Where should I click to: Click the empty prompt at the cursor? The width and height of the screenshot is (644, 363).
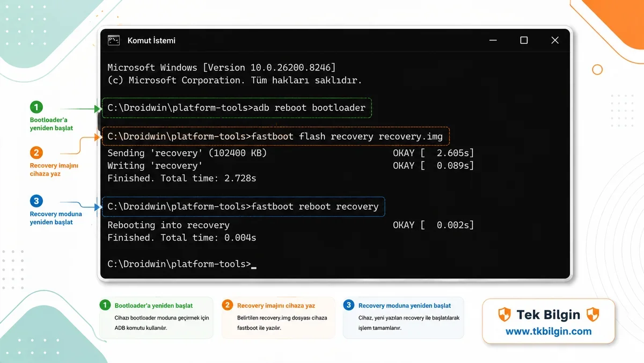point(182,264)
